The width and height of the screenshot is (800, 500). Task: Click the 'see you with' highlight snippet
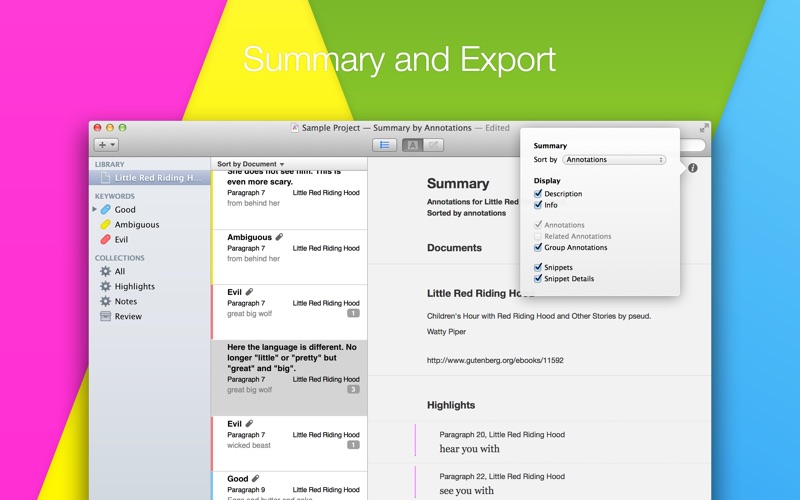tap(466, 491)
